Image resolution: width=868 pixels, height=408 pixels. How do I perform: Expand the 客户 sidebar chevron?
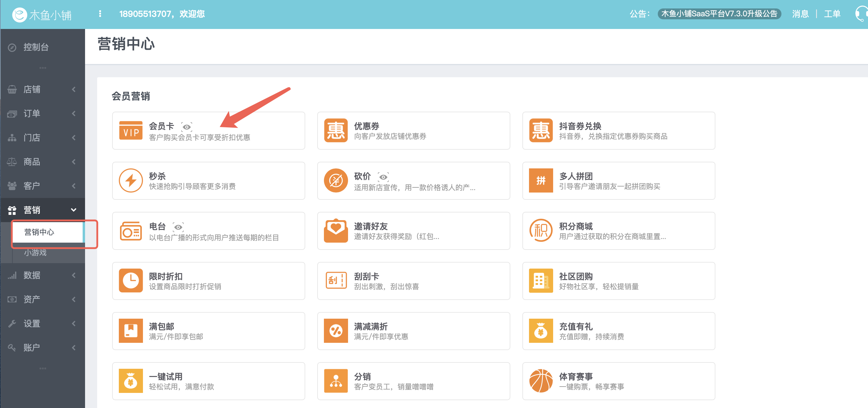coord(74,186)
